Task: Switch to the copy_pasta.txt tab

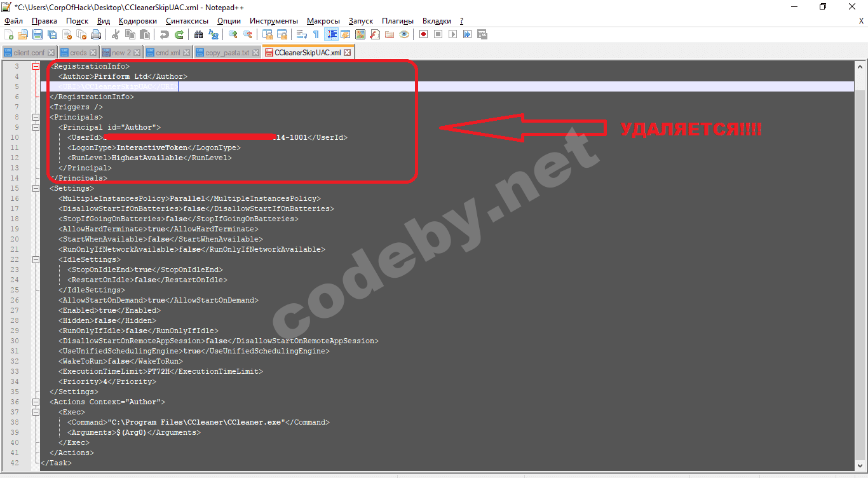Action: [x=227, y=53]
